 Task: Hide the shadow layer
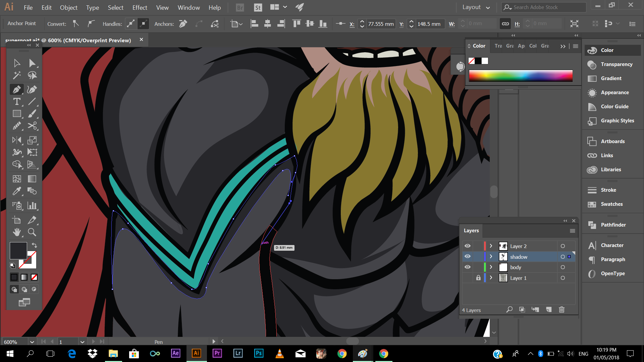pyautogui.click(x=467, y=257)
